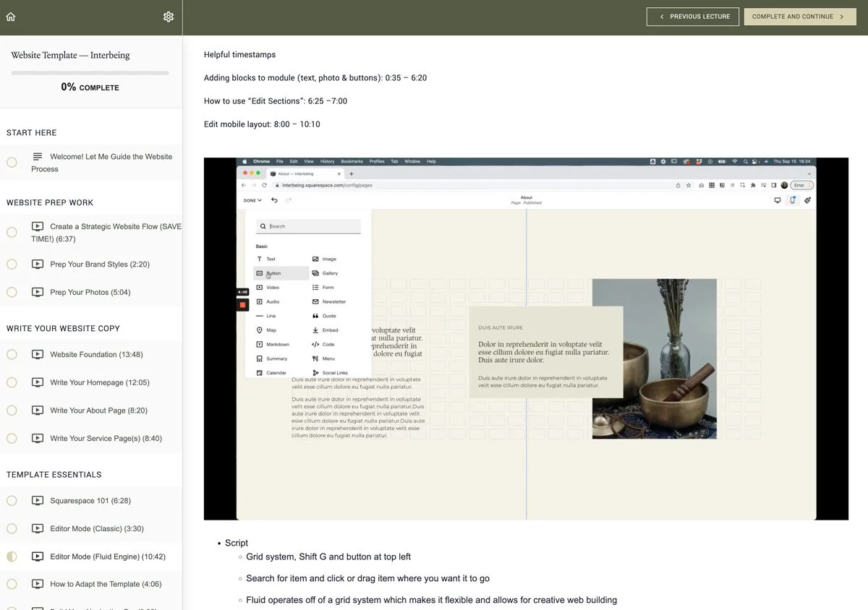This screenshot has width=868, height=610.
Task: Mark Prep Your Brand Styles lecture complete
Action: pos(12,264)
